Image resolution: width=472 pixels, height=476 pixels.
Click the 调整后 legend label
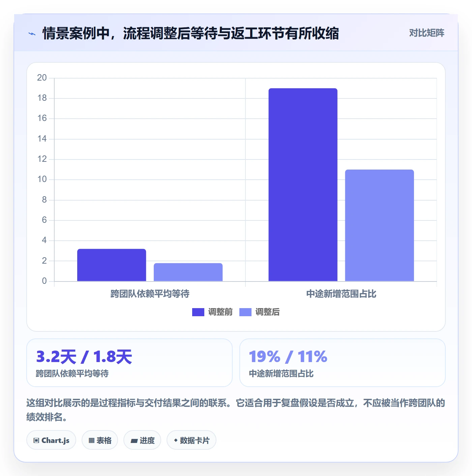tap(267, 312)
